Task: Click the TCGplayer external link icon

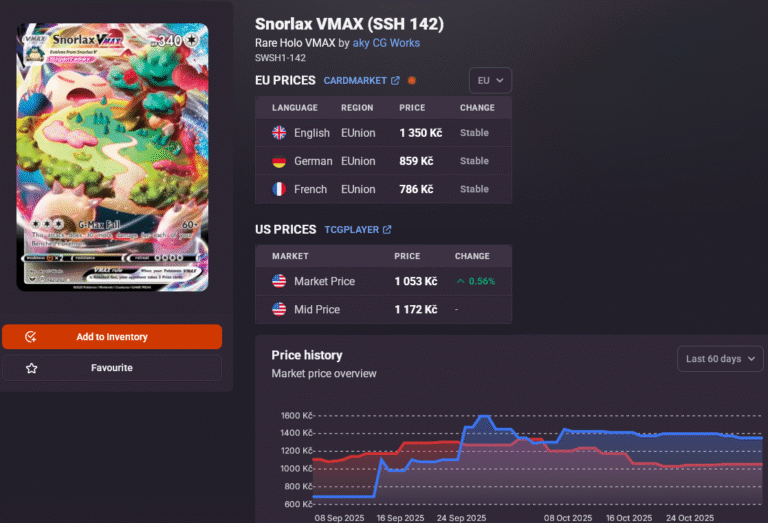Action: point(387,230)
